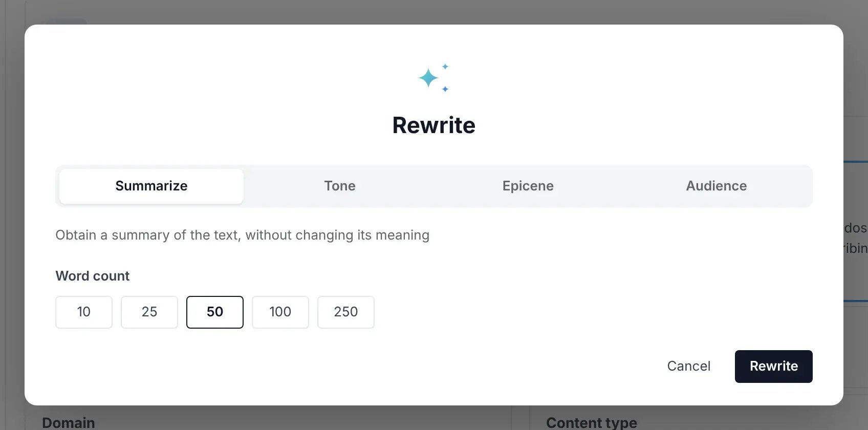Go to the Audience tab
This screenshot has height=430, width=868.
click(717, 186)
